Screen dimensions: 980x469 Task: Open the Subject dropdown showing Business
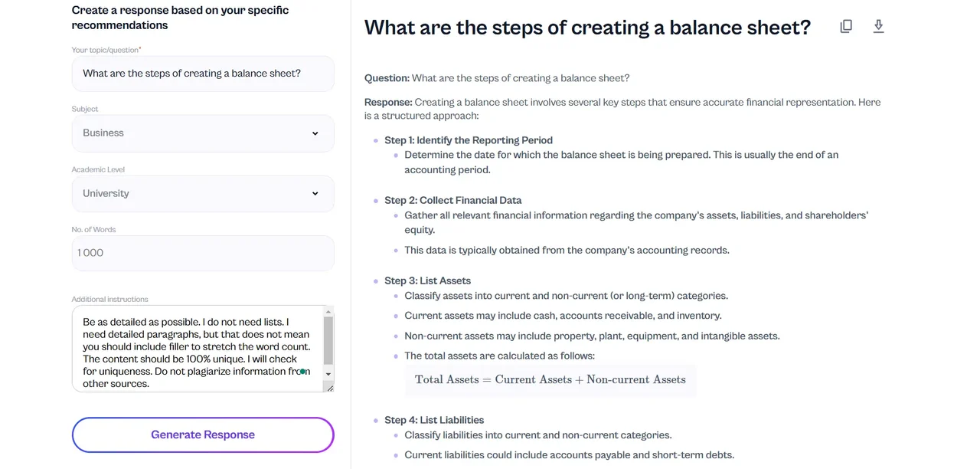[203, 133]
